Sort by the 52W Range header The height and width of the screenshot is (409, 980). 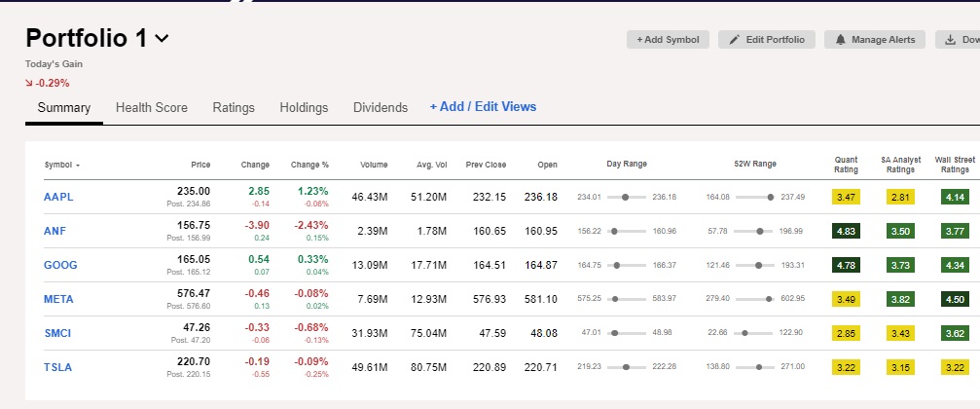pos(755,164)
